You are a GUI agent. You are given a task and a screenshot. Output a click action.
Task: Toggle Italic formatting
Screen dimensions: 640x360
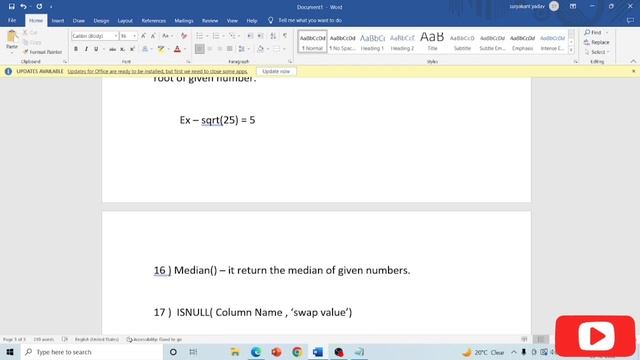point(86,49)
